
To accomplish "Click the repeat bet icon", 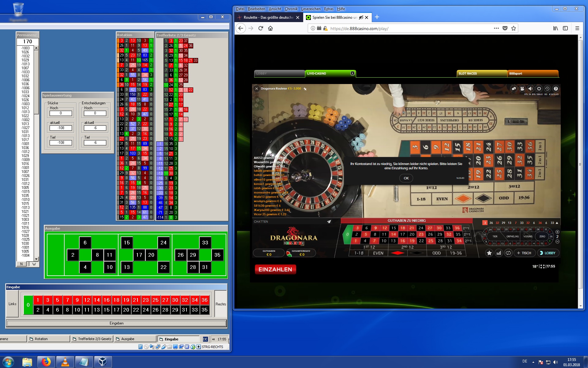I will pyautogui.click(x=508, y=253).
